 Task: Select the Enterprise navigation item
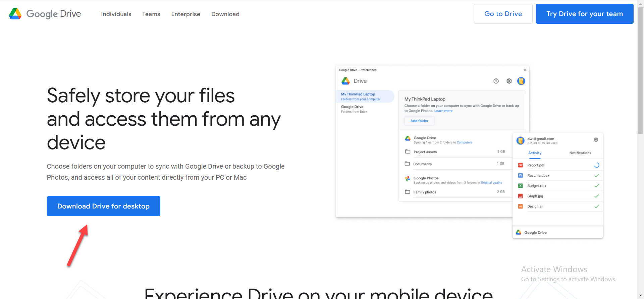pos(185,14)
